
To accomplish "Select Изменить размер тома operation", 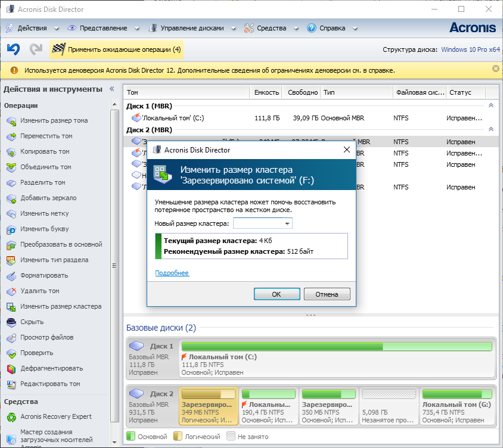I will pyautogui.click(x=54, y=120).
